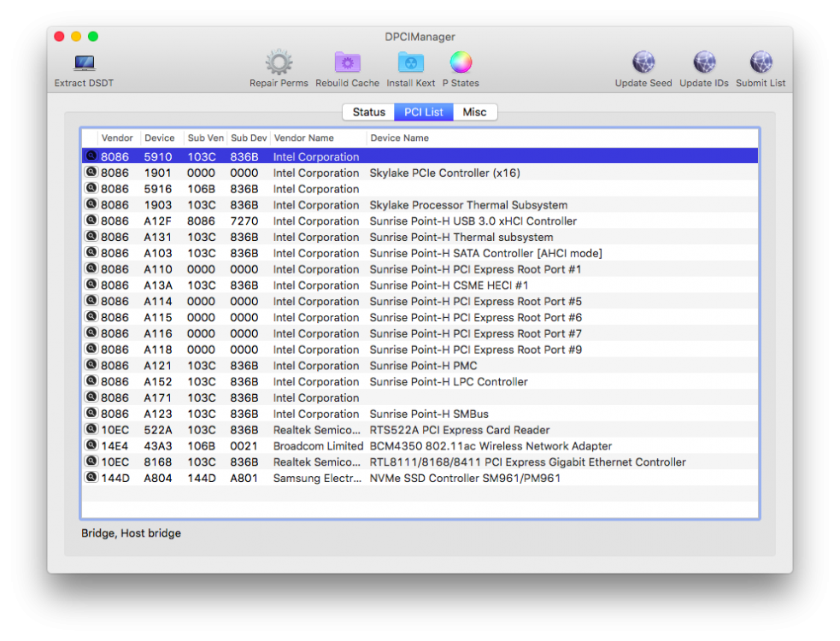Click Broadcom Limited vendor name cell
This screenshot has width=840, height=641.
(318, 446)
